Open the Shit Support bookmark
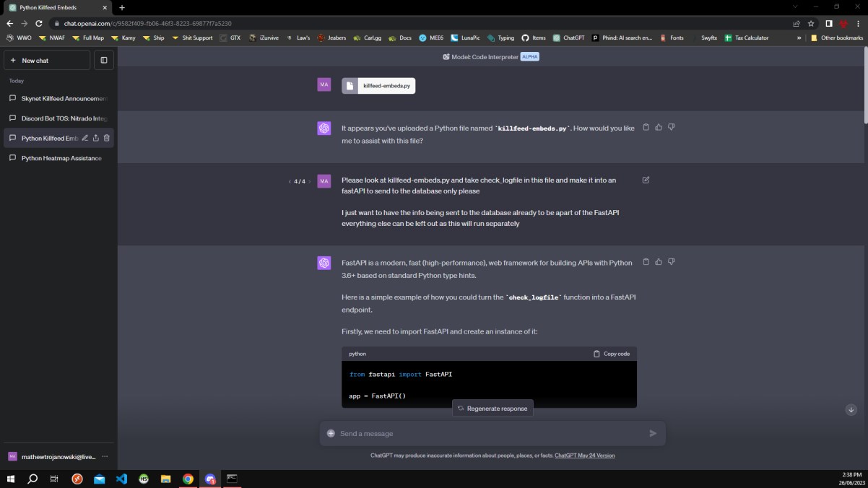Image resolution: width=868 pixels, height=488 pixels. tap(191, 38)
